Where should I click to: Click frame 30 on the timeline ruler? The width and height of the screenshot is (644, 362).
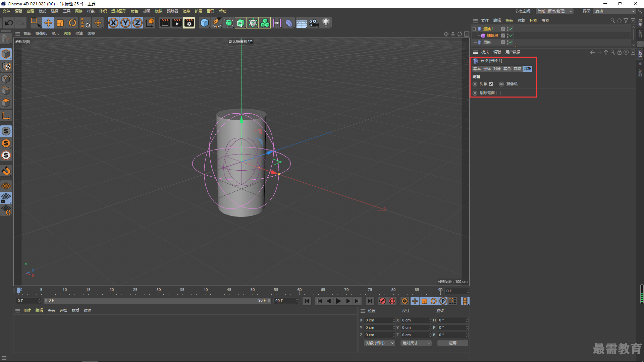(x=159, y=290)
